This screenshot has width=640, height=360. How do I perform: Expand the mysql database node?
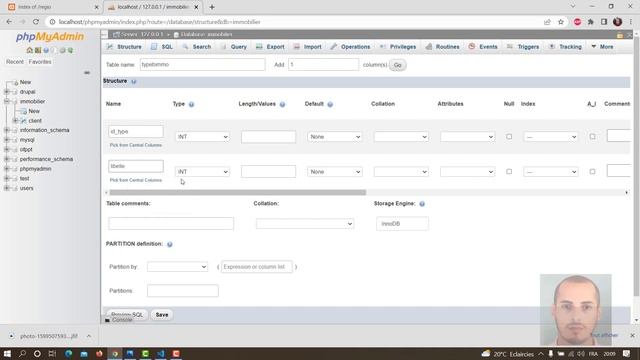click(7, 140)
